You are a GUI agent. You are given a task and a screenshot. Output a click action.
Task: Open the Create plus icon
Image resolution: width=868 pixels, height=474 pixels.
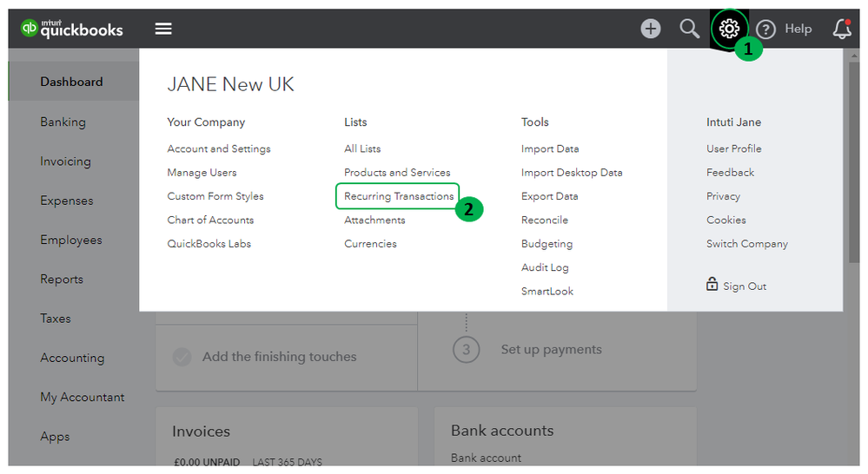point(651,29)
